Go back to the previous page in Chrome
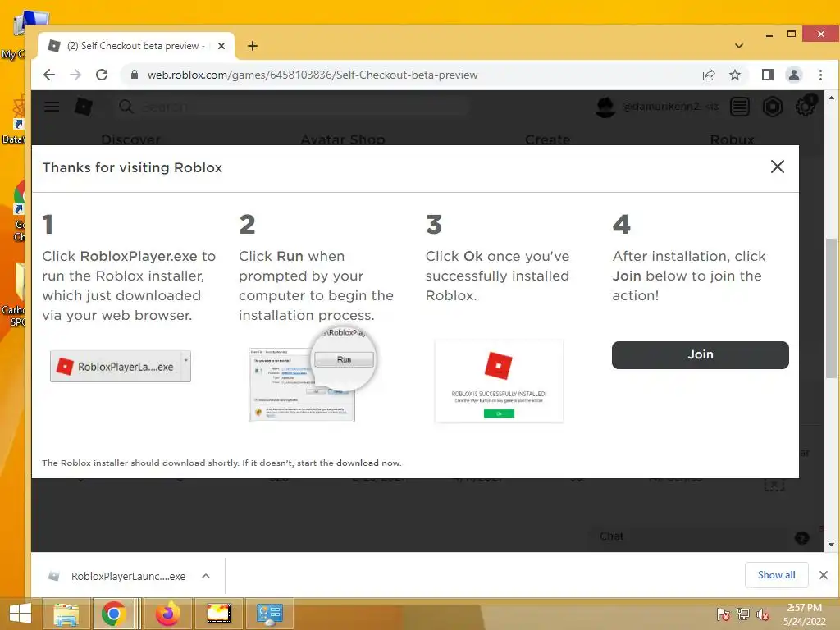The height and width of the screenshot is (630, 840). (x=49, y=75)
